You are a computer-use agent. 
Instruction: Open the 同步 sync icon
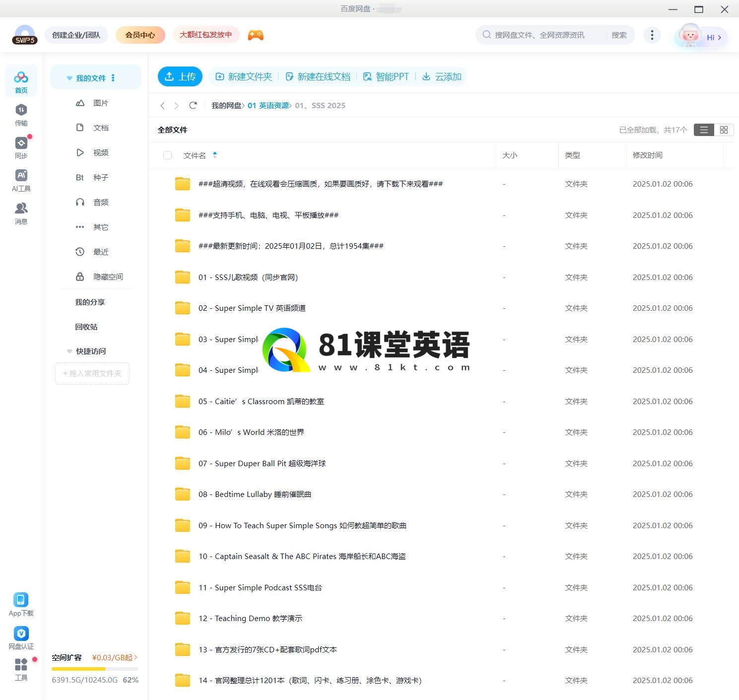click(21, 147)
